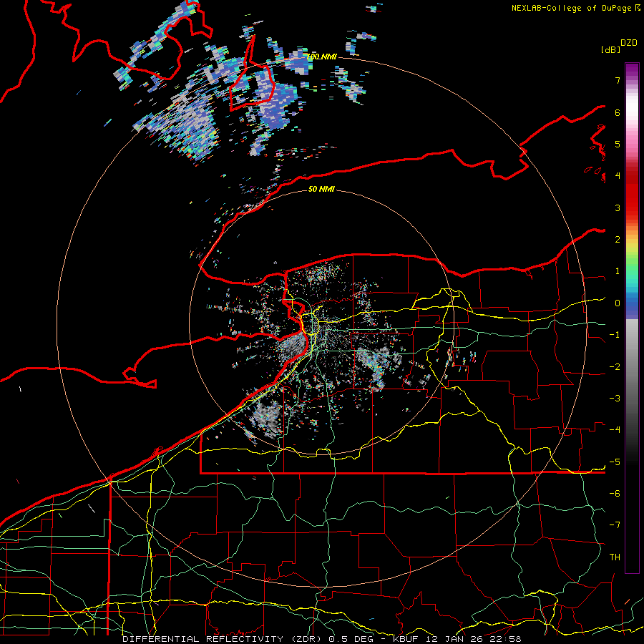This screenshot has width=644, height=644.
Task: Click the Differential Reflectivity ZDR caption text
Action: pyautogui.click(x=321, y=639)
